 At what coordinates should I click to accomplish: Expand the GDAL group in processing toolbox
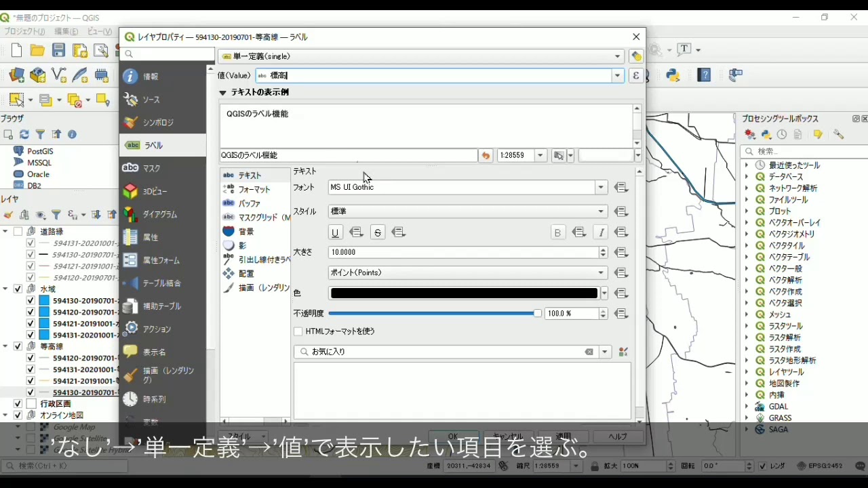tap(747, 407)
